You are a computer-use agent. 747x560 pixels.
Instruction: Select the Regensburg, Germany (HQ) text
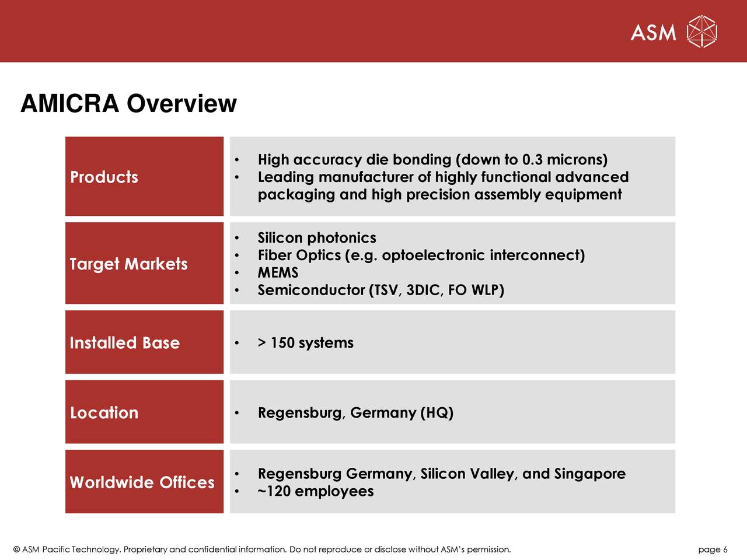[355, 412]
